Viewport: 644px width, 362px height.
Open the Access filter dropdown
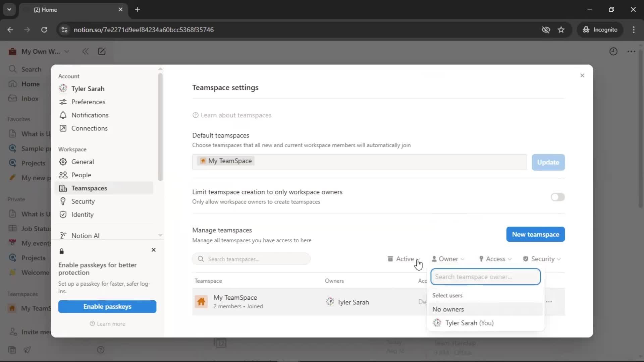[x=495, y=259]
